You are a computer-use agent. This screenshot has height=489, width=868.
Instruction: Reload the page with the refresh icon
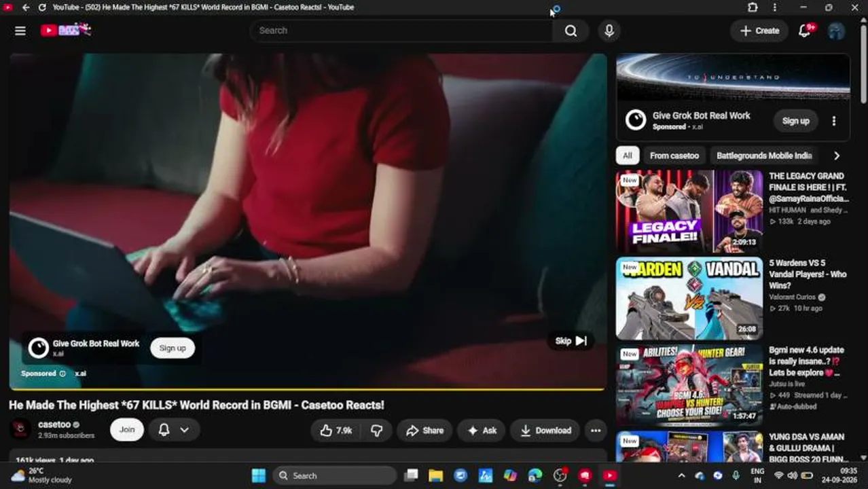pyautogui.click(x=42, y=7)
